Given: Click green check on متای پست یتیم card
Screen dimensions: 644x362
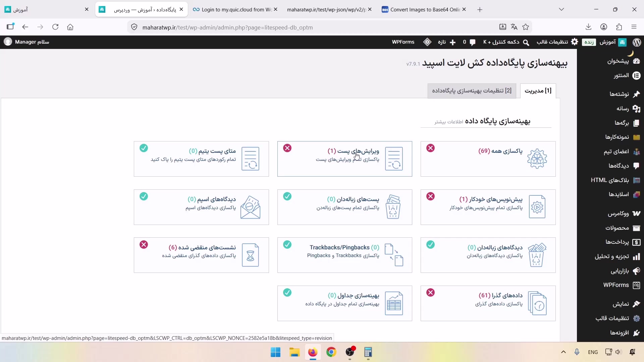Looking at the screenshot, I should click(x=144, y=148).
